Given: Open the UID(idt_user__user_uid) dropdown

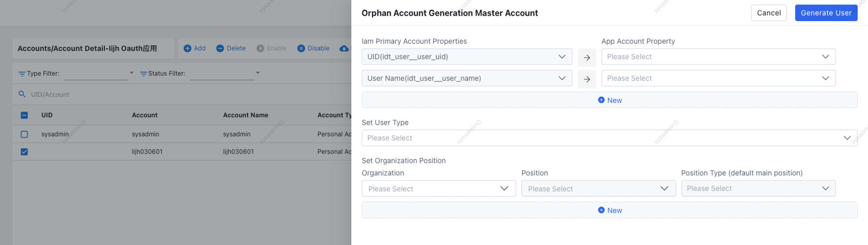Looking at the screenshot, I should tap(467, 57).
